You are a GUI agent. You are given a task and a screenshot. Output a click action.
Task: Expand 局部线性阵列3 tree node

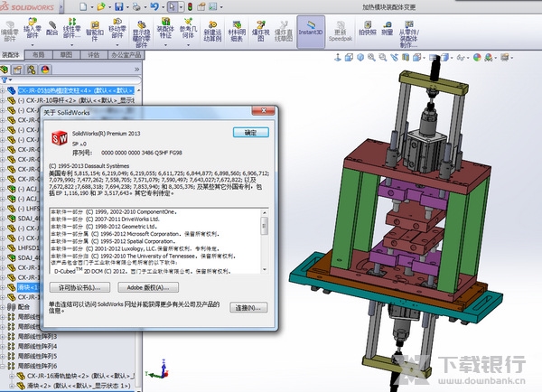[2, 336]
